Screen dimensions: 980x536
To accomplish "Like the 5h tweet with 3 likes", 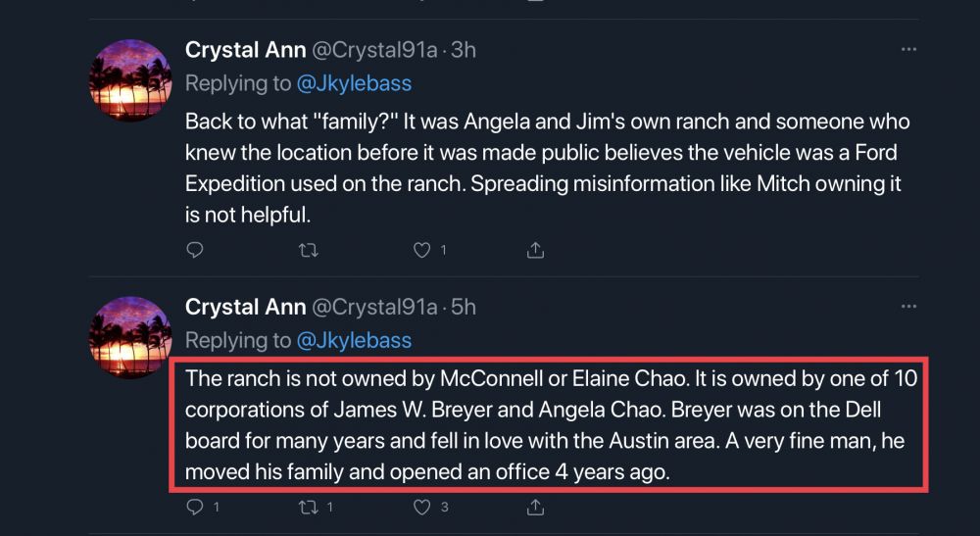I will (422, 507).
